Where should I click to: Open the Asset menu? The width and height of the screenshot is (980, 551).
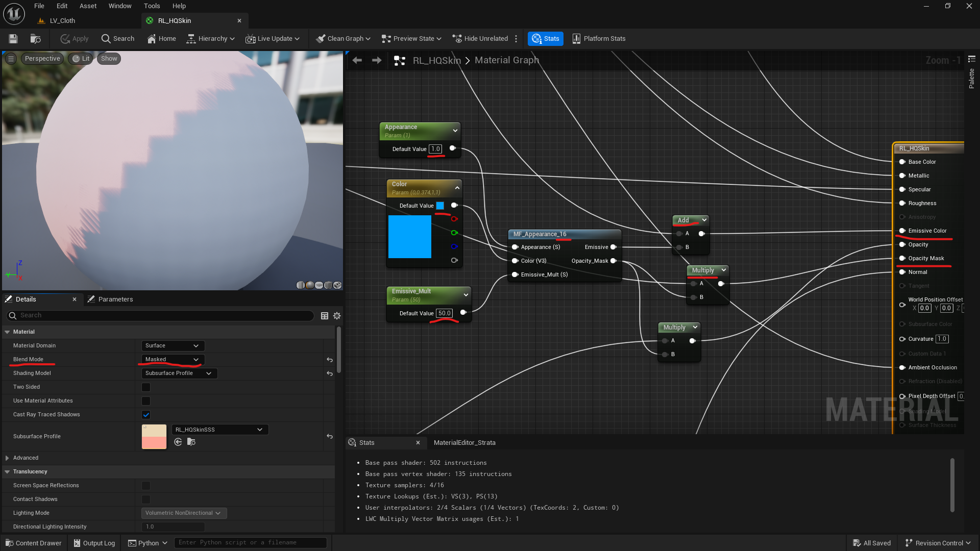tap(88, 6)
